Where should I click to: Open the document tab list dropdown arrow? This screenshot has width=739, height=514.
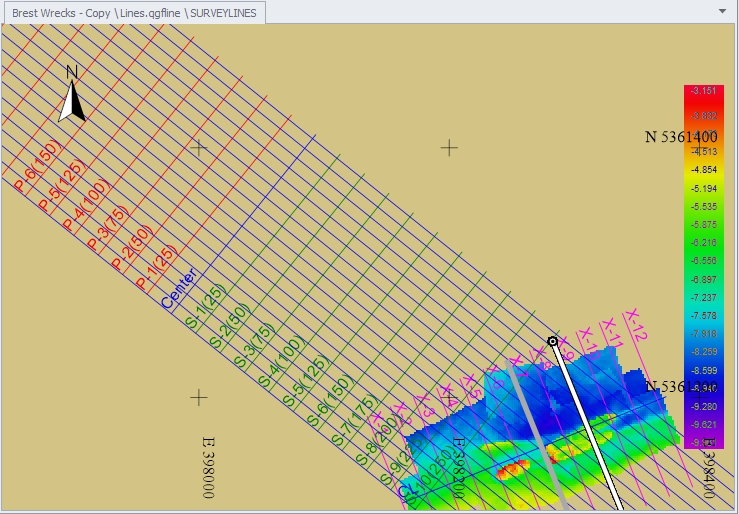pos(722,10)
